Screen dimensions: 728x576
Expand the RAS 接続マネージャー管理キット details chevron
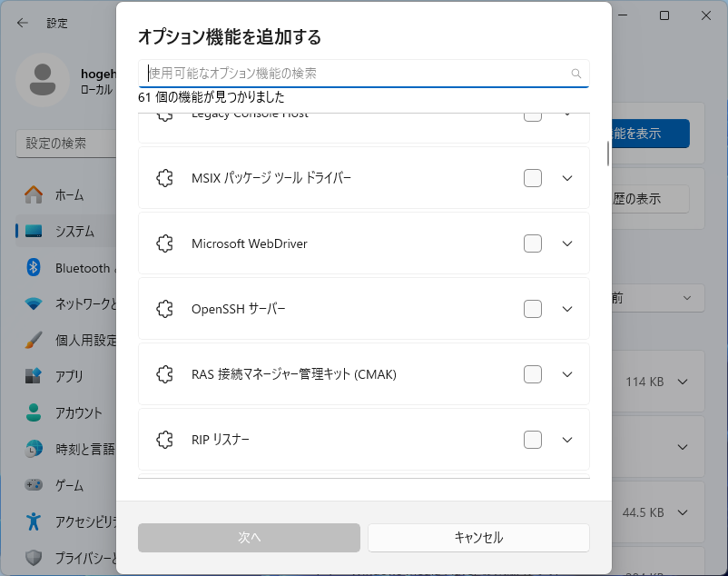[x=567, y=374]
